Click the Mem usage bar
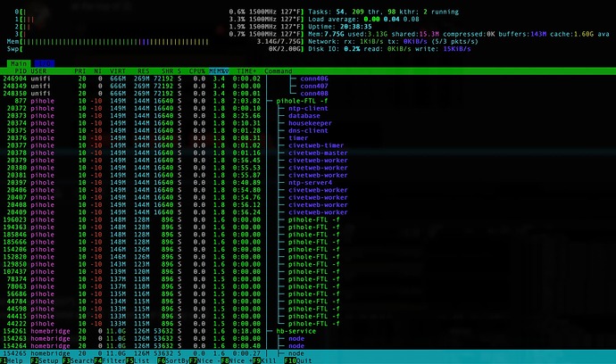This screenshot has width=616, height=364. pos(155,42)
